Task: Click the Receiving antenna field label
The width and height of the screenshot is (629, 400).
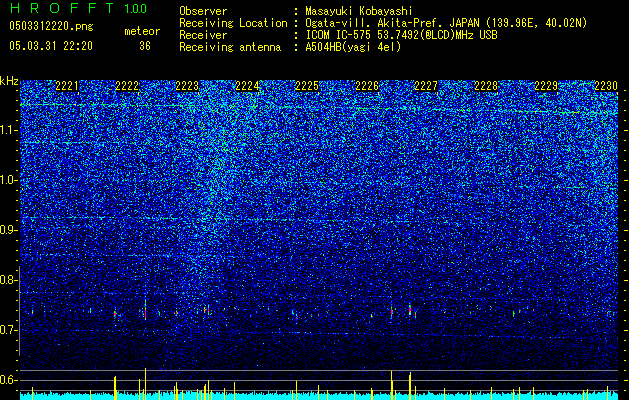Action: pyautogui.click(x=230, y=47)
